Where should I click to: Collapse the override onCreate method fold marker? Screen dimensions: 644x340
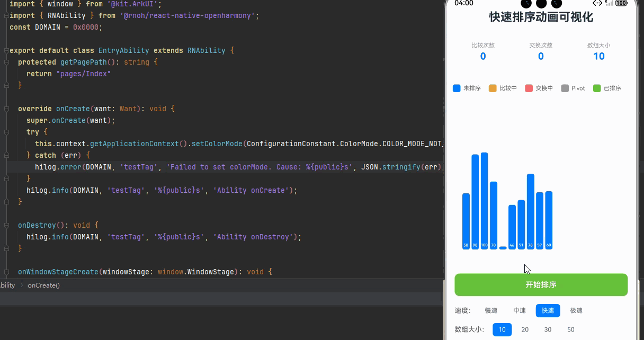[6, 109]
